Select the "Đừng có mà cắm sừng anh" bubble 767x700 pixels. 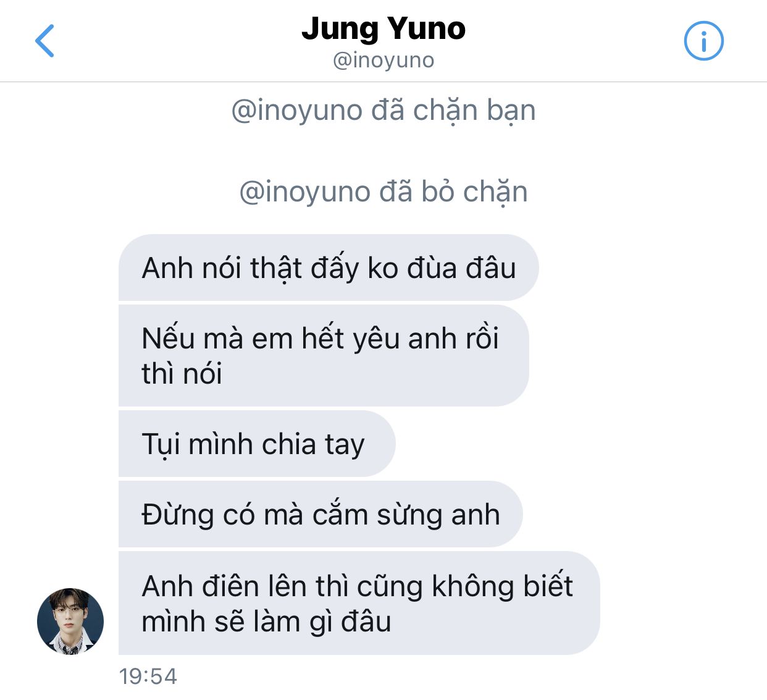321,514
